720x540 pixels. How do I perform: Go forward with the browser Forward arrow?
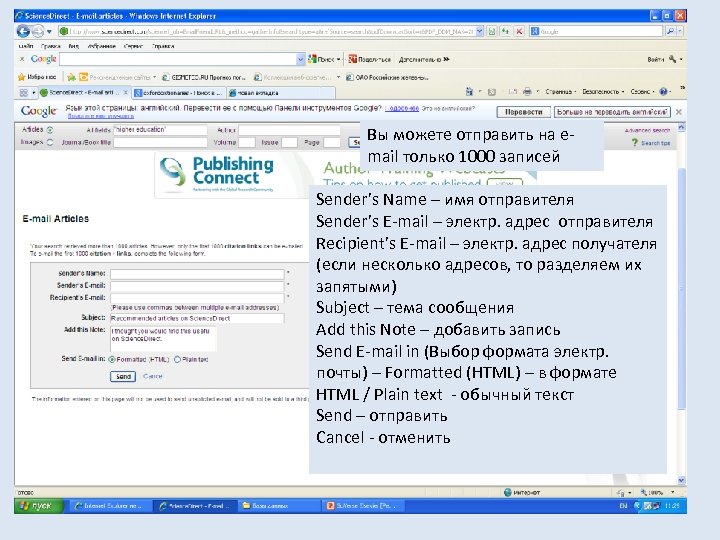[x=38, y=31]
